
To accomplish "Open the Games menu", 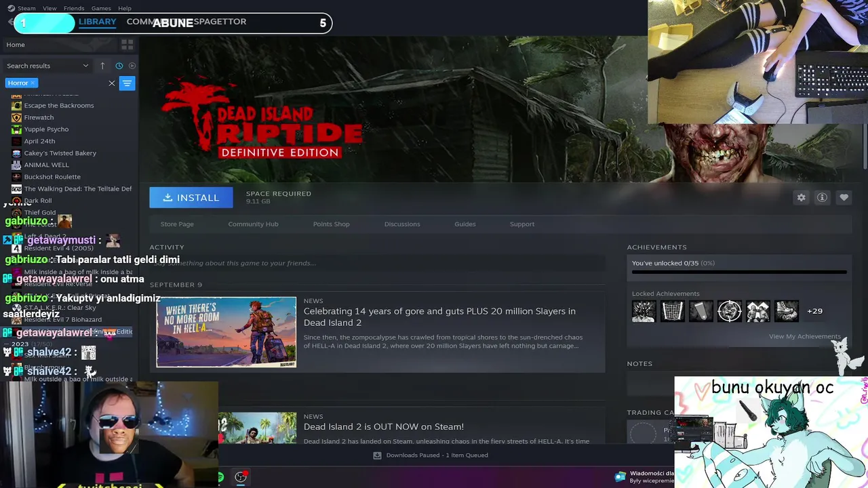I will click(x=101, y=8).
